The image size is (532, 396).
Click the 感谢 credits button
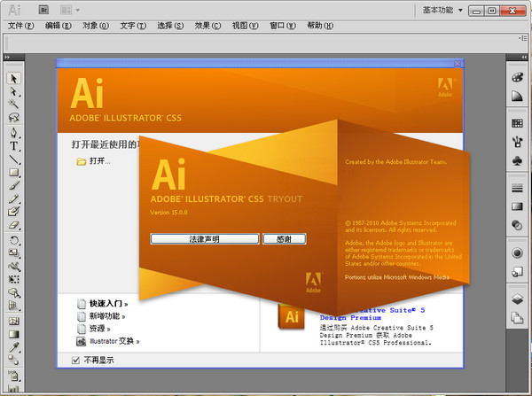[x=284, y=239]
